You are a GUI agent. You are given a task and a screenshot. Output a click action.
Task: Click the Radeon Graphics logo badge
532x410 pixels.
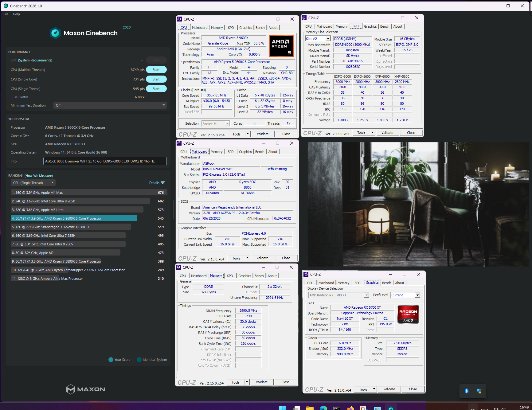(x=408, y=314)
